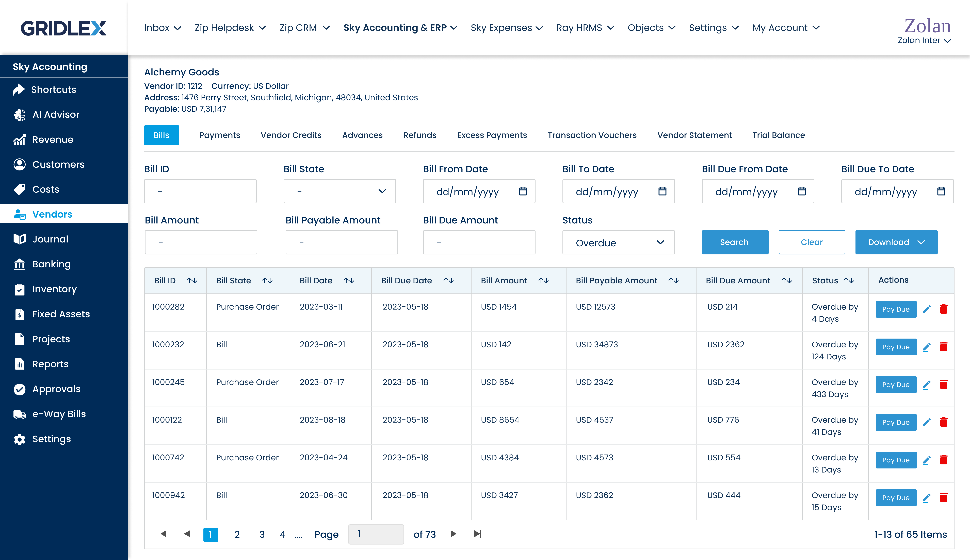The image size is (970, 560).
Task: Click into the Bill ID filter field
Action: (x=200, y=191)
